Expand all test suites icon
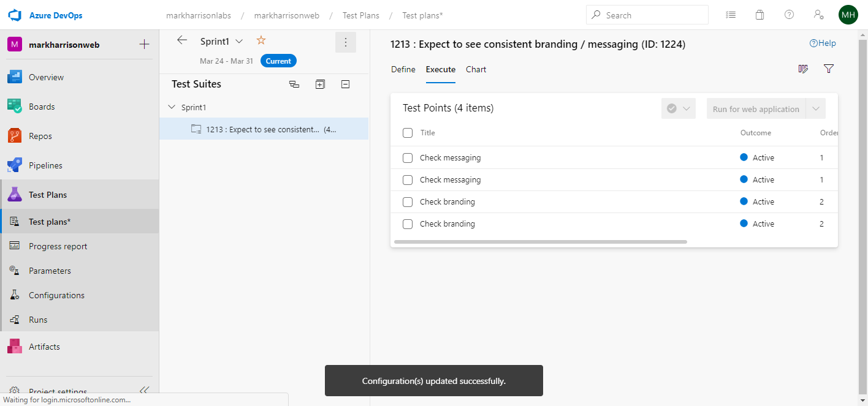Screen dimensions: 868x406 point(320,85)
